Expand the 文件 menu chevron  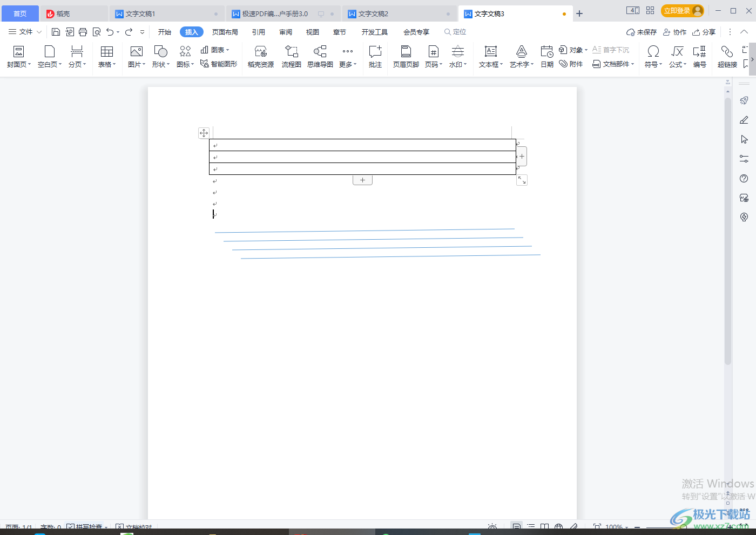[39, 32]
